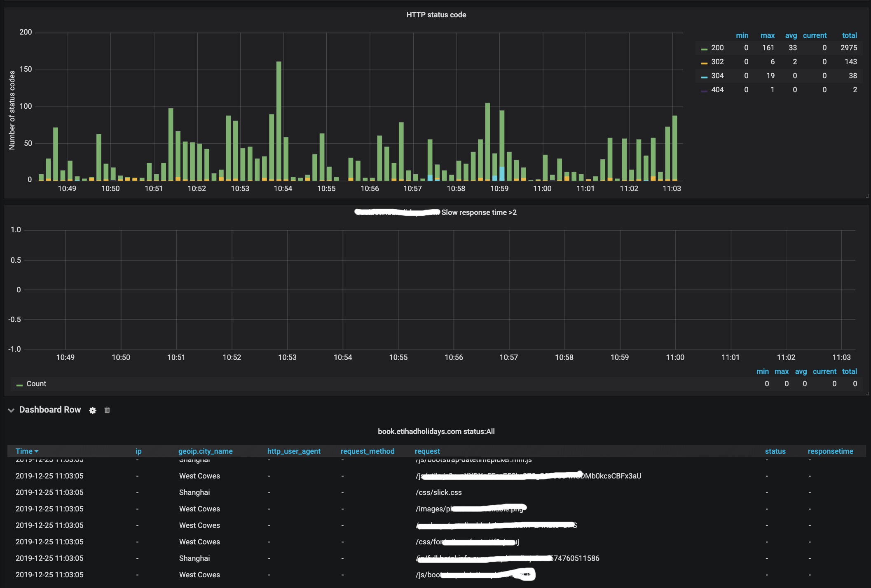Open book.etihadholidays.com status:All panel title menu
This screenshot has height=588, width=871.
(x=436, y=432)
